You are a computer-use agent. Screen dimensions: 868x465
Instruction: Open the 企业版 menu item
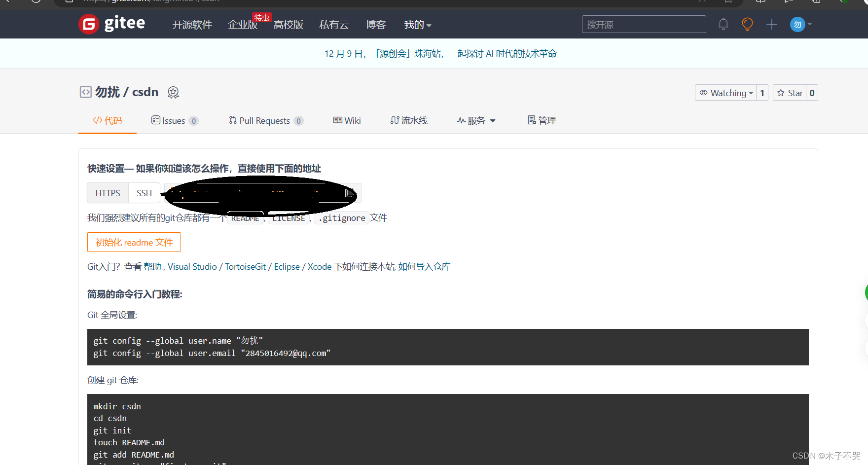click(x=243, y=25)
